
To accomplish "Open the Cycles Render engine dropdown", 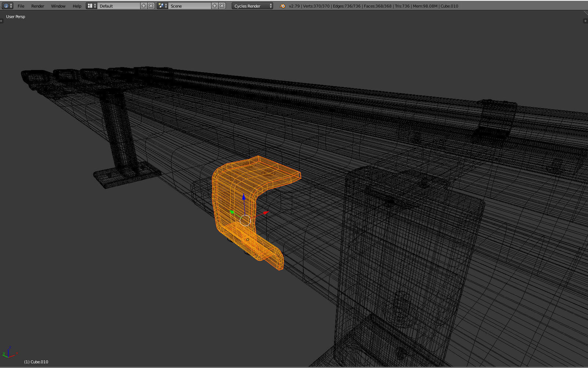I will (252, 6).
